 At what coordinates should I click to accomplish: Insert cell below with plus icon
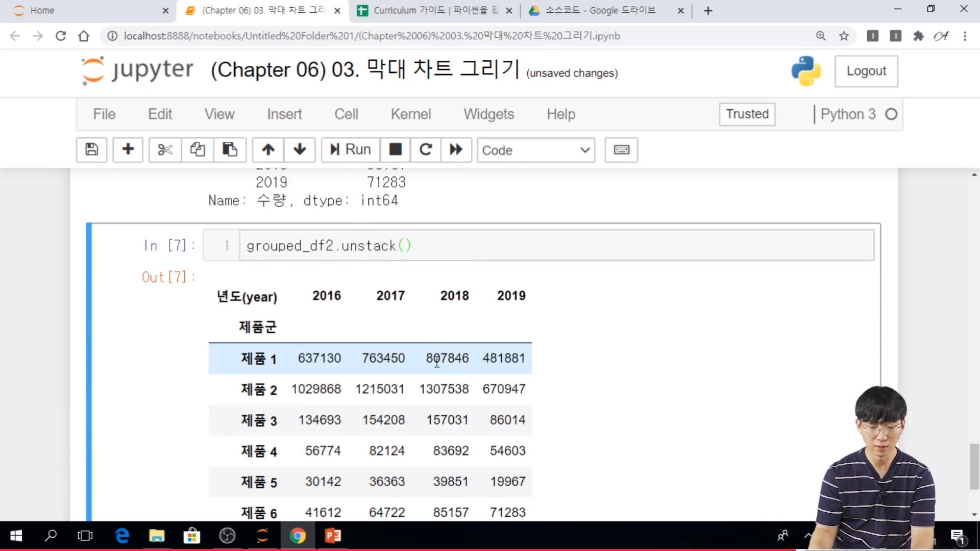(128, 149)
